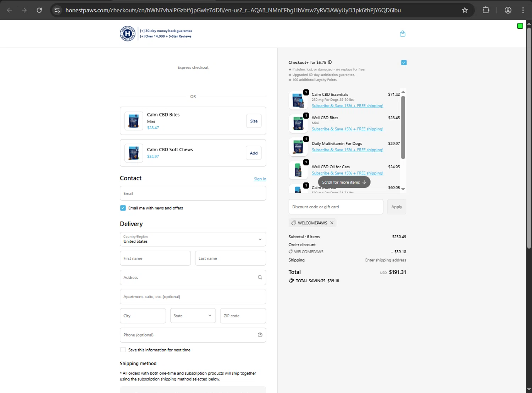Image resolution: width=532 pixels, height=393 pixels.
Task: Check Save this information for next time
Action: (x=123, y=350)
